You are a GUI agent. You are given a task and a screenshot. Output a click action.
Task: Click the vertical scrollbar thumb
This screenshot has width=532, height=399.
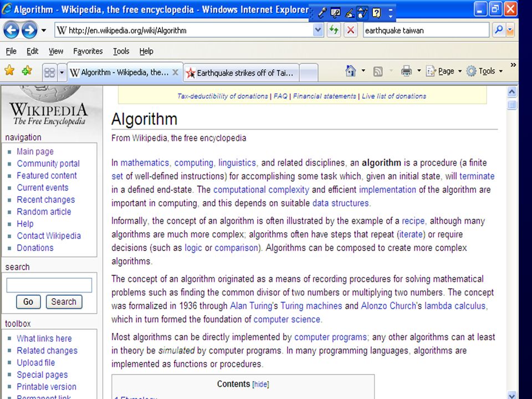click(512, 105)
